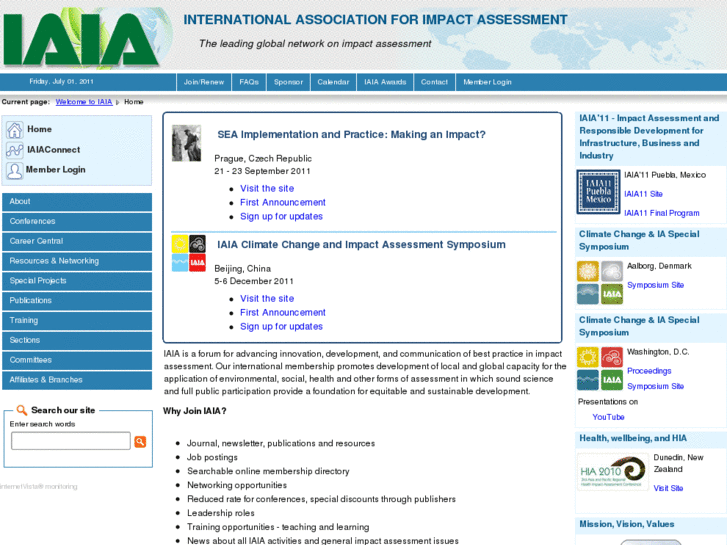This screenshot has width=727, height=545.
Task: Open the Conferences sidebar section
Action: coord(77,222)
